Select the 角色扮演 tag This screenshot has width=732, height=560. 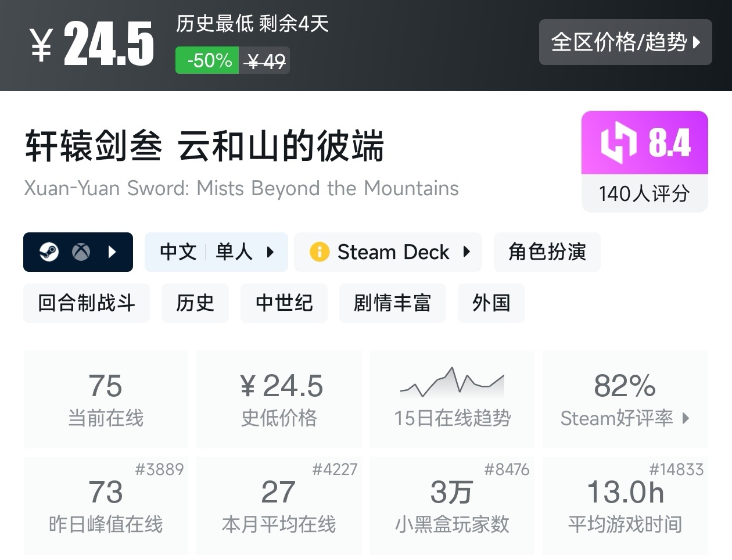click(x=547, y=252)
